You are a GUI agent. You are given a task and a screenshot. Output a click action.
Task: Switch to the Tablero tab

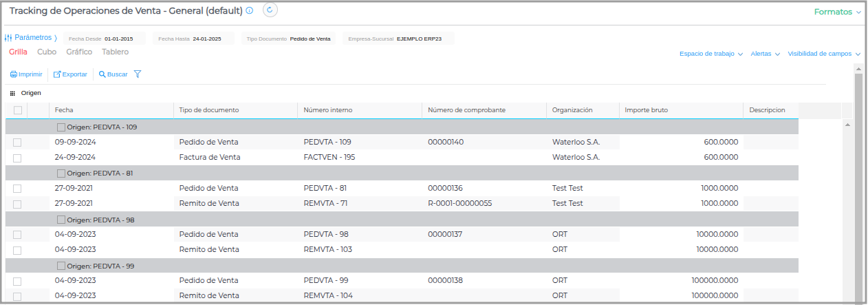[115, 52]
